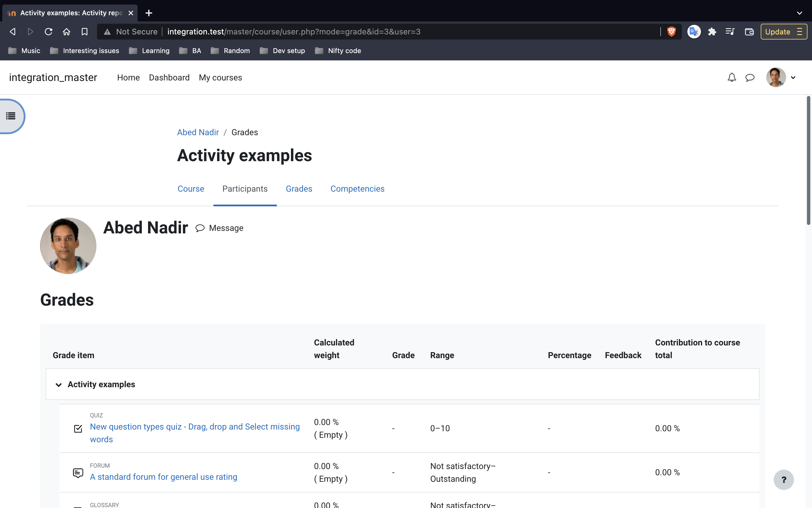Screen dimensions: 812x508
Task: Click the Abed Nadir breadcrumb link
Action: pyautogui.click(x=198, y=132)
